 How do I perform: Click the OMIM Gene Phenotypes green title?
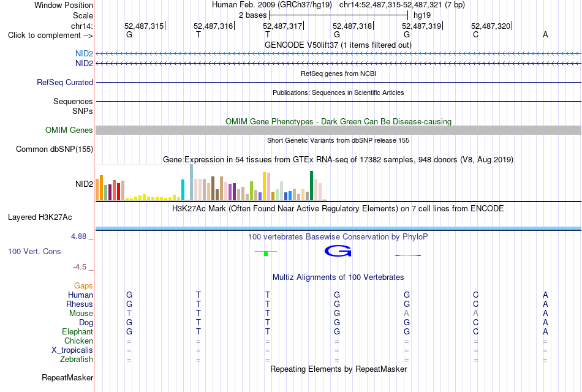pos(338,121)
